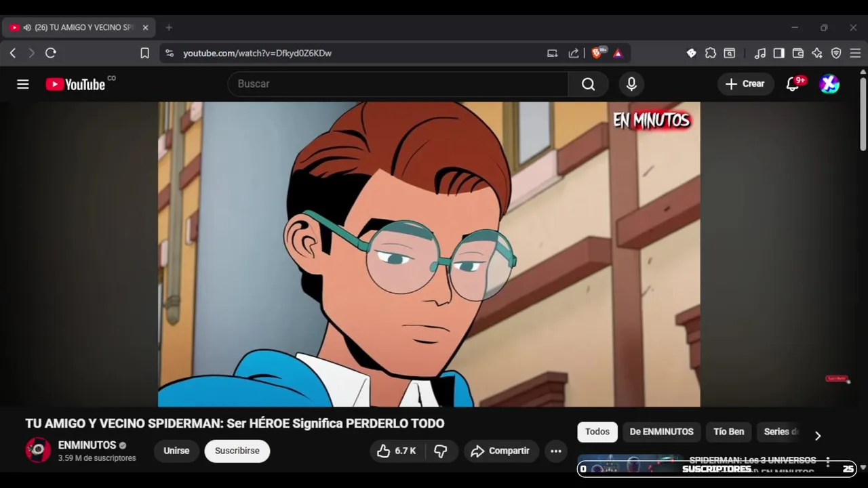Click the browser forward arrow

pyautogui.click(x=31, y=53)
